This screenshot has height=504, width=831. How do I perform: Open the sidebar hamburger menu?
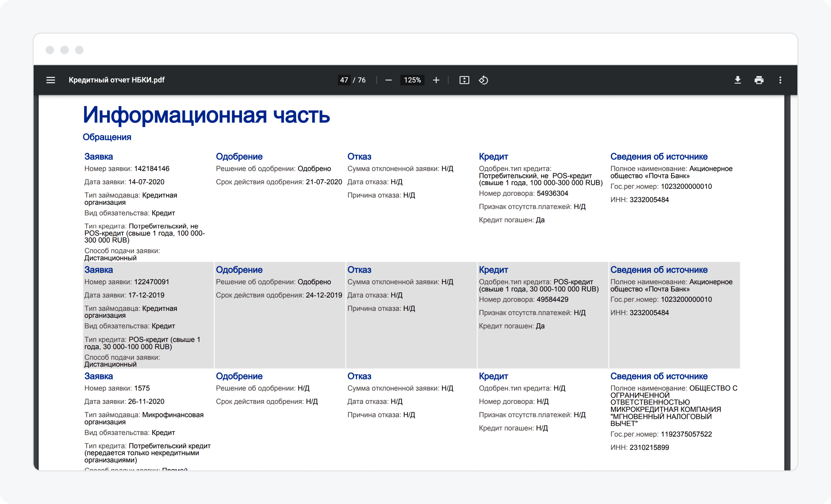click(x=51, y=80)
